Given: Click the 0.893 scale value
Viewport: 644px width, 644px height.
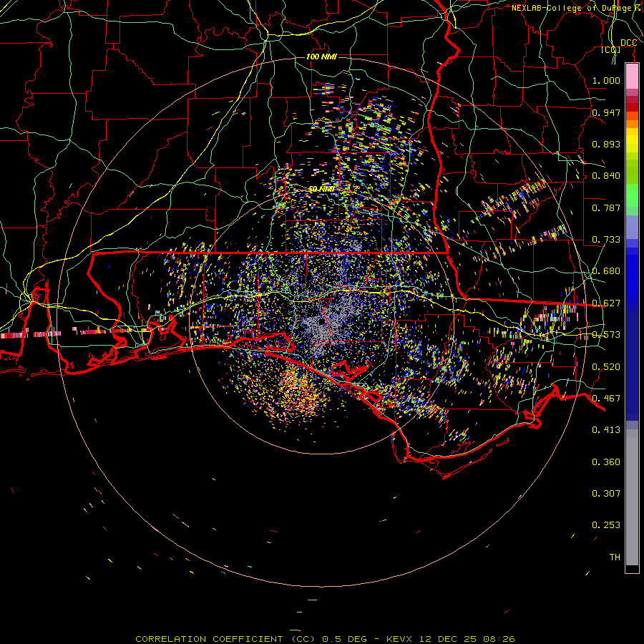Looking at the screenshot, I should [606, 144].
